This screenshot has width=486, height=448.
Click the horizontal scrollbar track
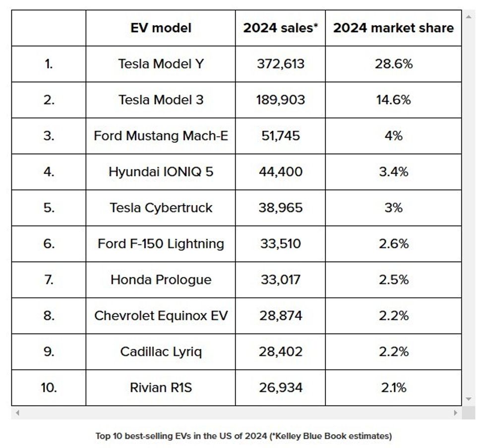pyautogui.click(x=236, y=412)
